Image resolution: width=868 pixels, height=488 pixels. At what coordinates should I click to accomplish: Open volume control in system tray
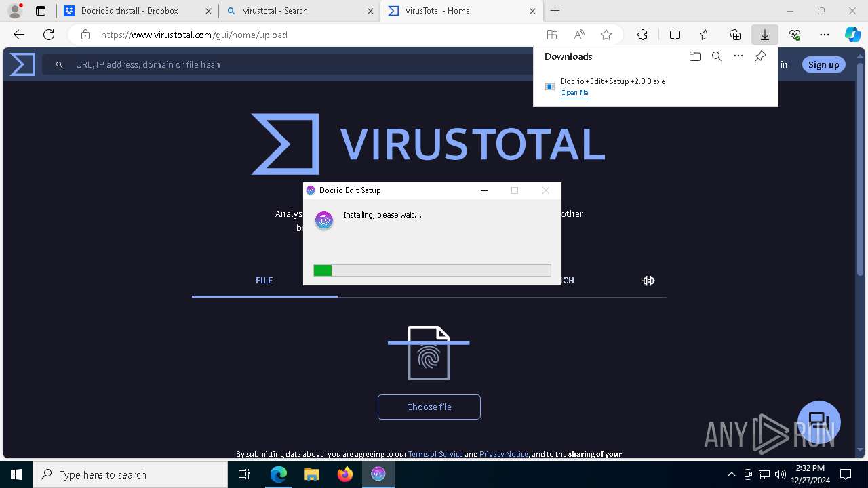[x=780, y=474]
